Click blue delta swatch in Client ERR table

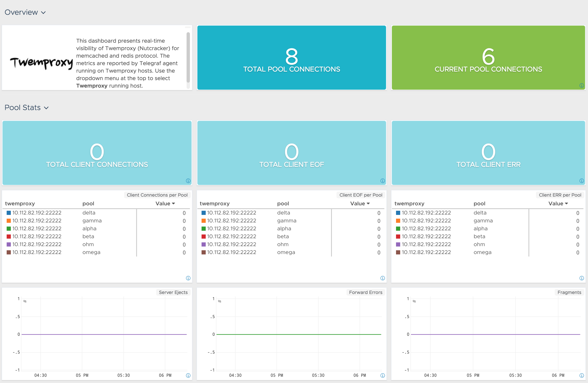click(x=398, y=213)
